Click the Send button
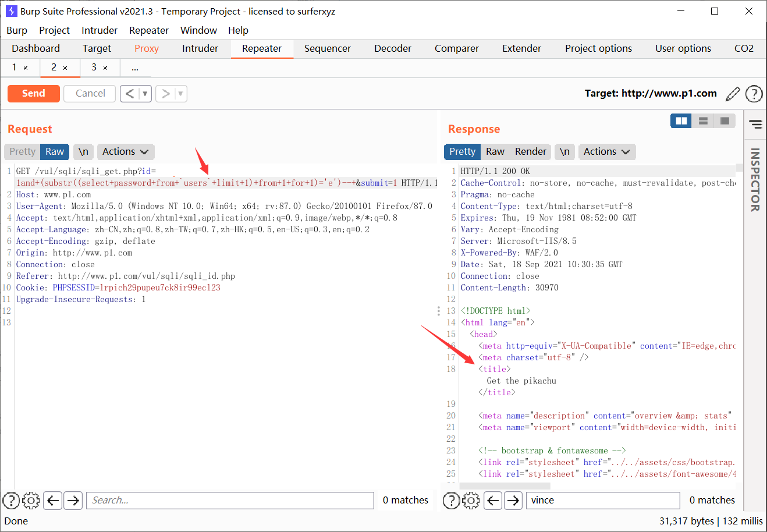This screenshot has width=767, height=532. pyautogui.click(x=34, y=93)
